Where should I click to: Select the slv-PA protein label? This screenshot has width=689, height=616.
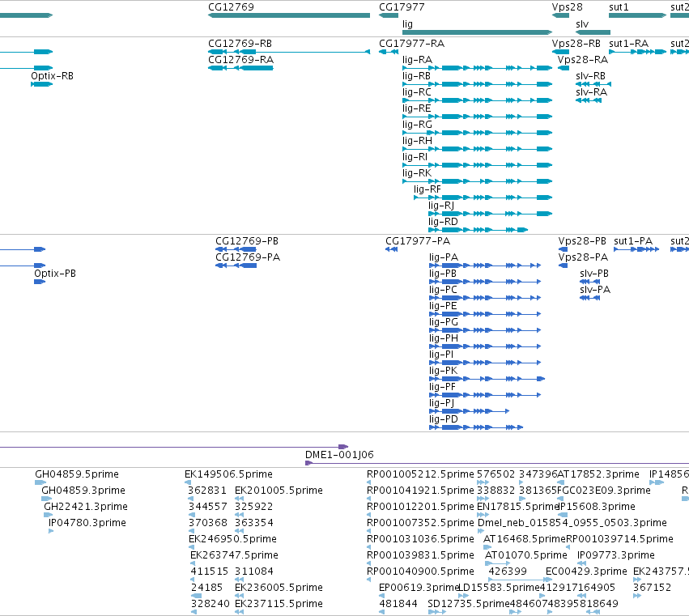pyautogui.click(x=595, y=290)
